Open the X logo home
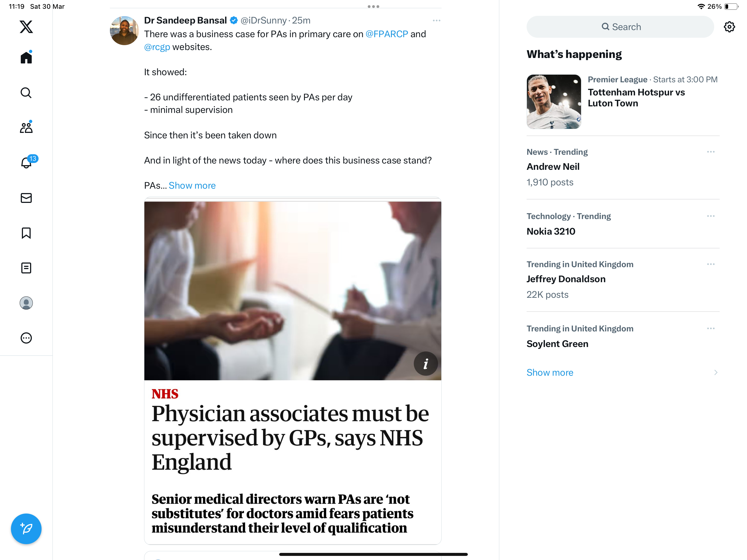747x560 pixels. (26, 27)
